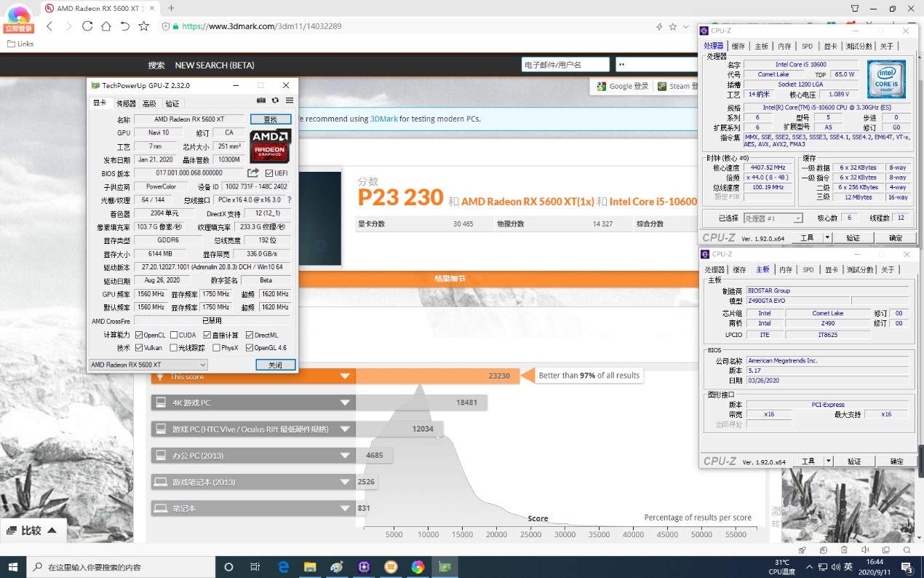The image size is (924, 578).
Task: Expand 办公 PC (2013) row chevron
Action: (346, 456)
